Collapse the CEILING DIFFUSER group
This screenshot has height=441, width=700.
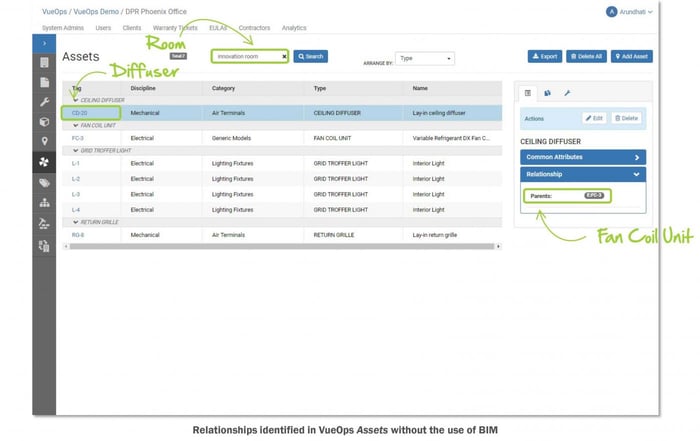75,100
